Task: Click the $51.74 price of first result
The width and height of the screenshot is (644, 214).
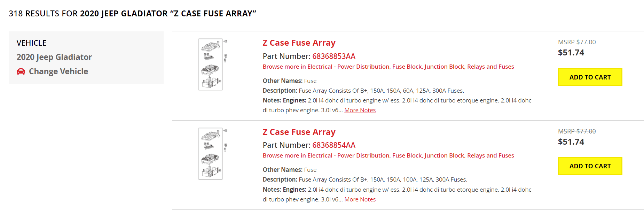Action: click(571, 53)
